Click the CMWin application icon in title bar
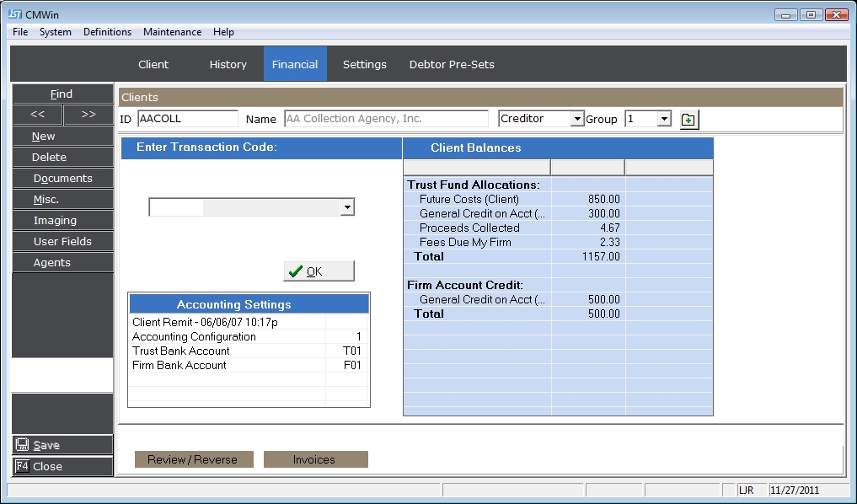This screenshot has height=504, width=857. point(14,14)
